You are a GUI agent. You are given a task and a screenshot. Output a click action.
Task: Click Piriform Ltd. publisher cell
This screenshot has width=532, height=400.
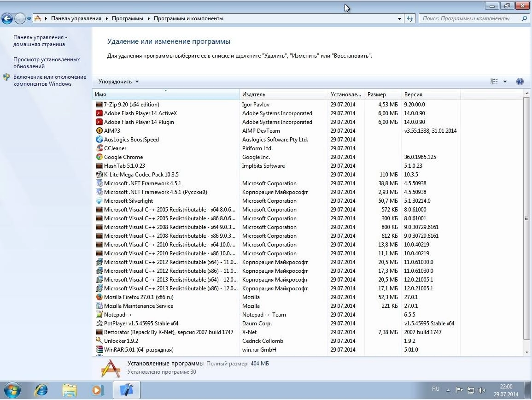pyautogui.click(x=257, y=148)
